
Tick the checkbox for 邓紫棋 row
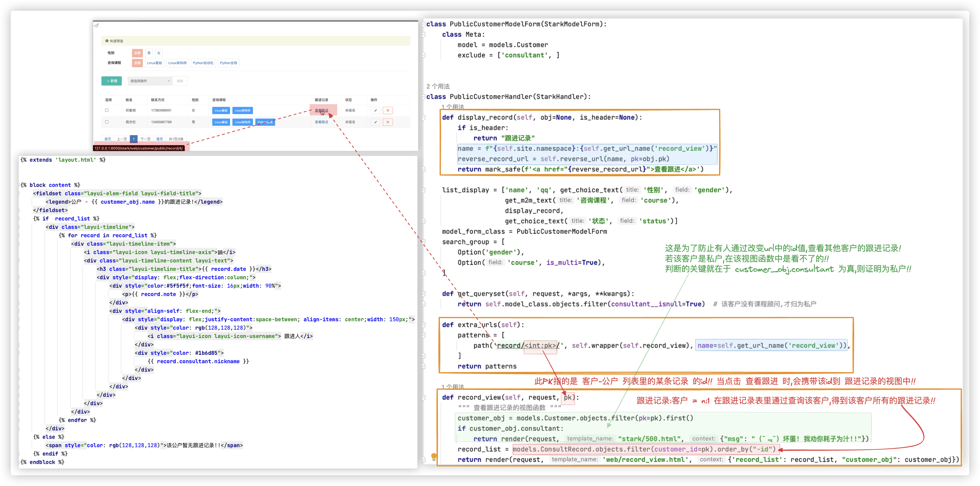106,110
